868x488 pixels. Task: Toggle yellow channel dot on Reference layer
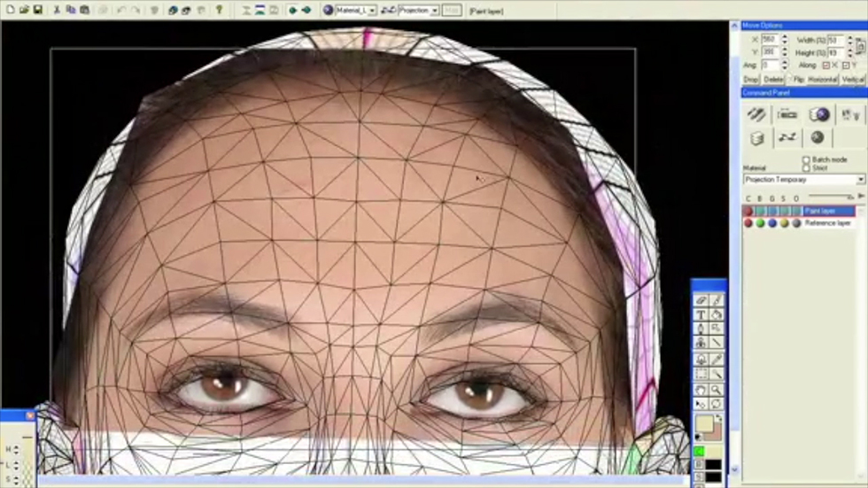pyautogui.click(x=785, y=223)
